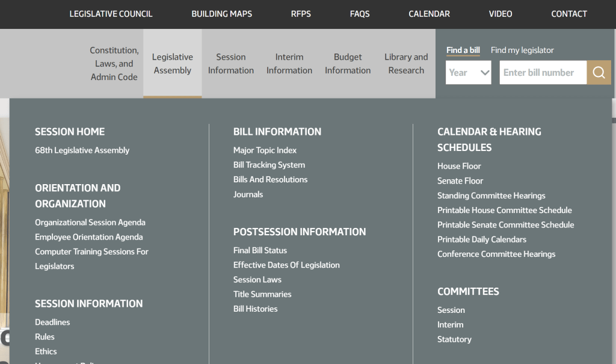Open Printable Daily Calendars
This screenshot has width=616, height=364.
tap(481, 239)
